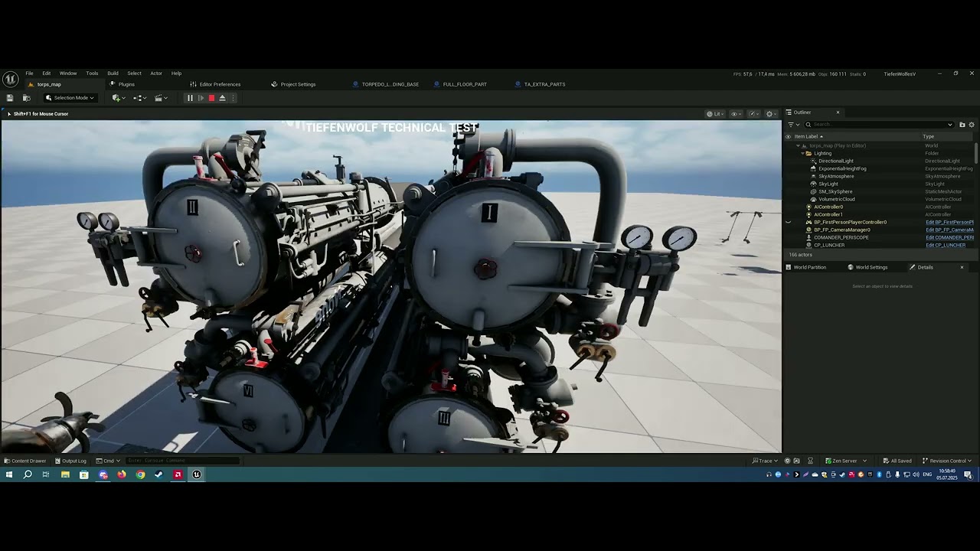Open the Actor menu
The image size is (980, 551).
[x=156, y=73]
